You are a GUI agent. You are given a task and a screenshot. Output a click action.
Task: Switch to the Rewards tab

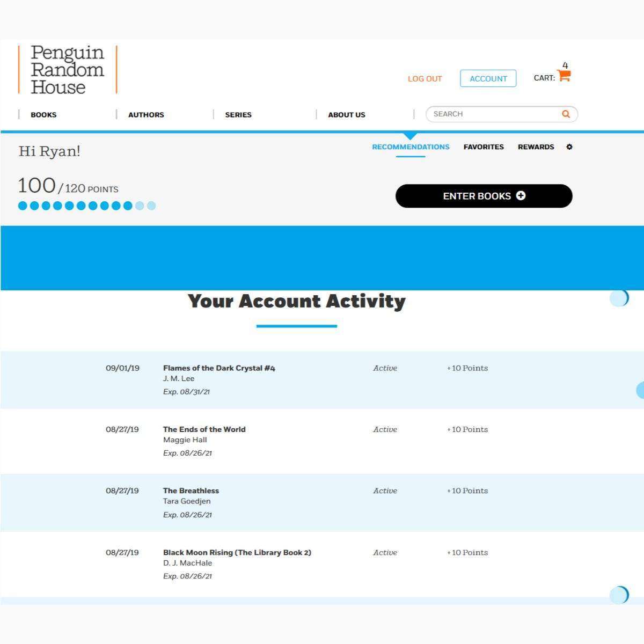(x=536, y=147)
